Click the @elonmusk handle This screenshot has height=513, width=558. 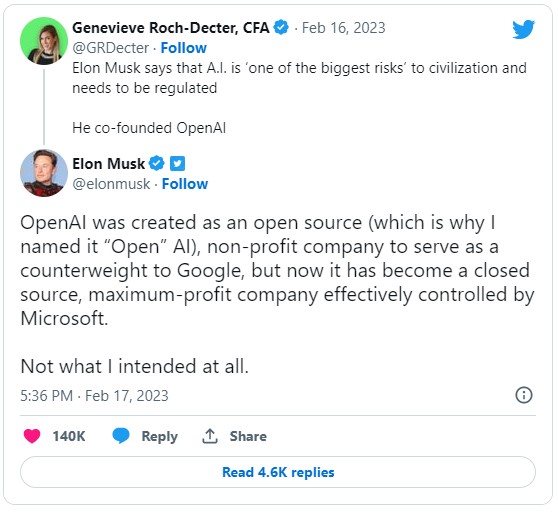coord(111,184)
